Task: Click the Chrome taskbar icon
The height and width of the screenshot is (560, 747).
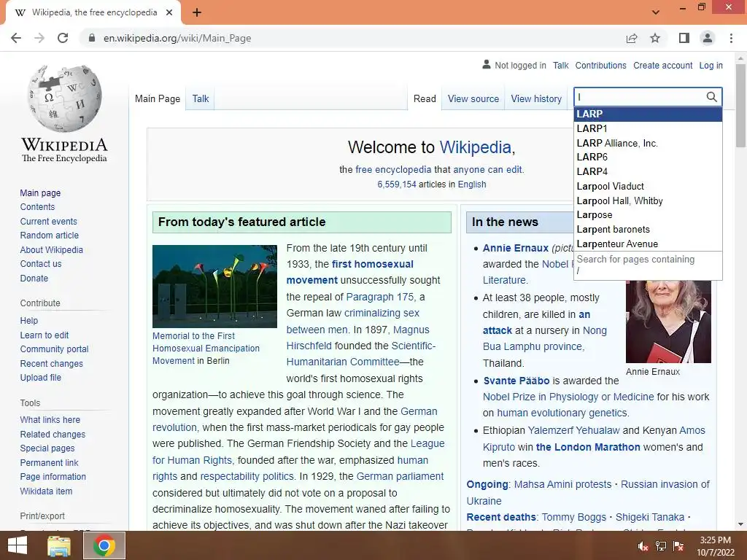Action: point(104,545)
